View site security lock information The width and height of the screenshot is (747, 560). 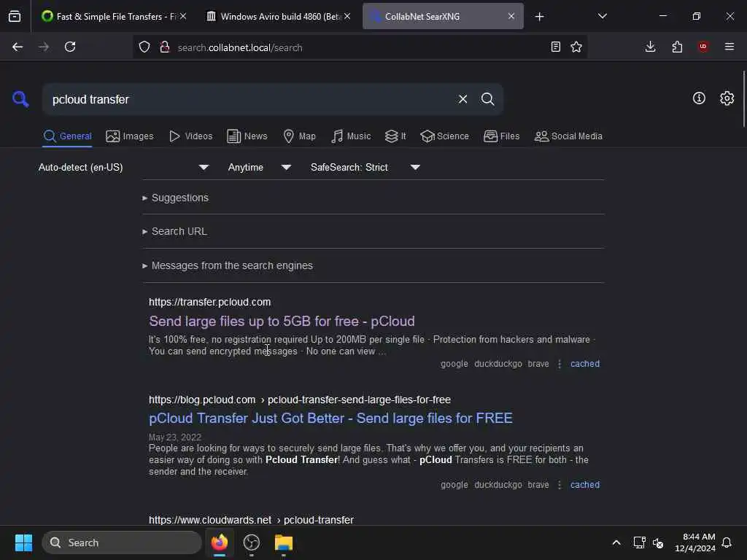click(x=165, y=47)
